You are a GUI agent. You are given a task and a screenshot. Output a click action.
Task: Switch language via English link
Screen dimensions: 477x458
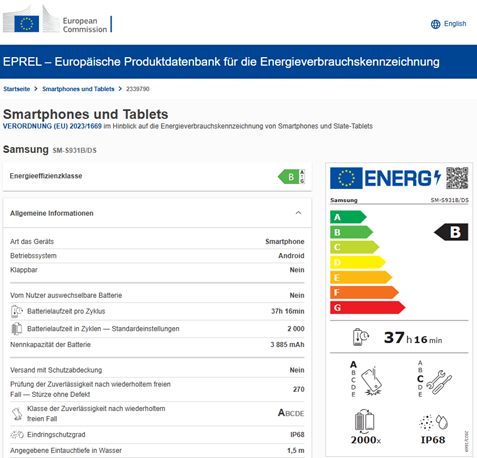tap(455, 24)
